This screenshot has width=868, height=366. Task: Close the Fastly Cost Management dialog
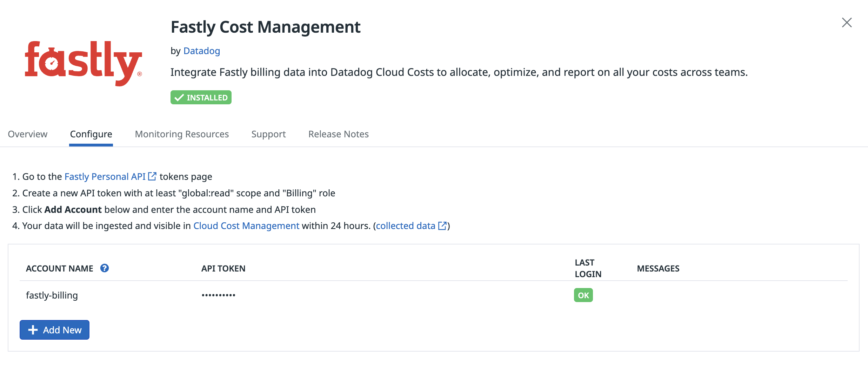pos(847,22)
